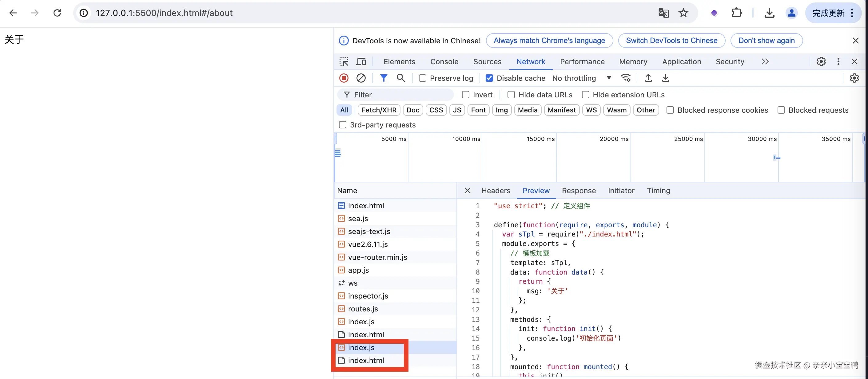Image resolution: width=868 pixels, height=379 pixels.
Task: Clear the network log
Action: tap(361, 78)
